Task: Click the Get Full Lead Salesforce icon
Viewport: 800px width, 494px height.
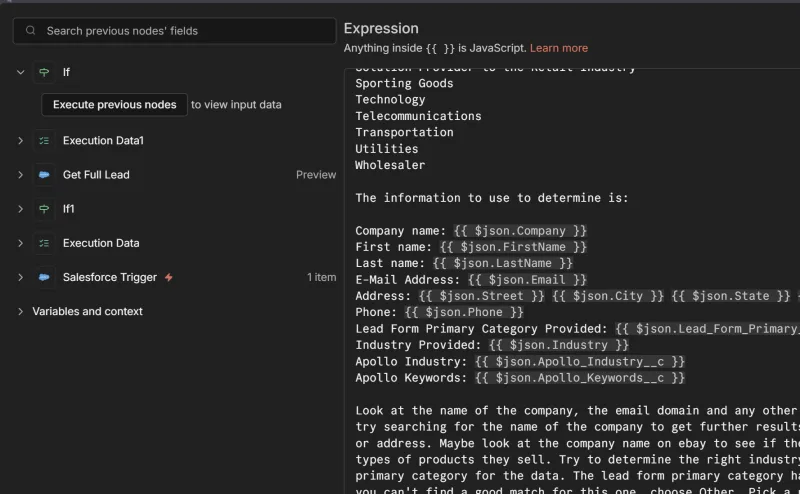Action: tap(43, 175)
